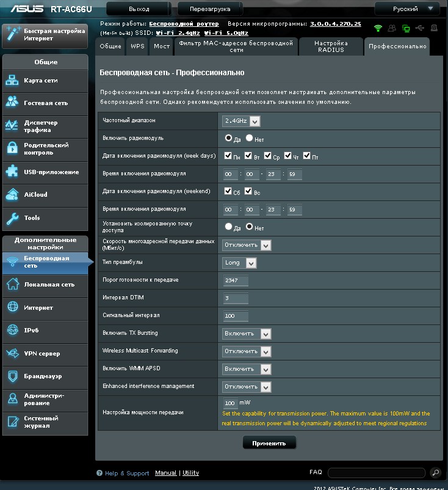The height and width of the screenshot is (490, 448).
Task: Click the Guest Network people icon
Action: (12, 102)
